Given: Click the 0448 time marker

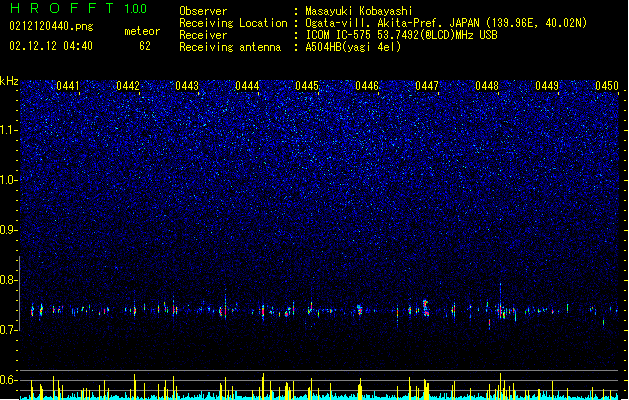Looking at the screenshot, I should coord(487,86).
